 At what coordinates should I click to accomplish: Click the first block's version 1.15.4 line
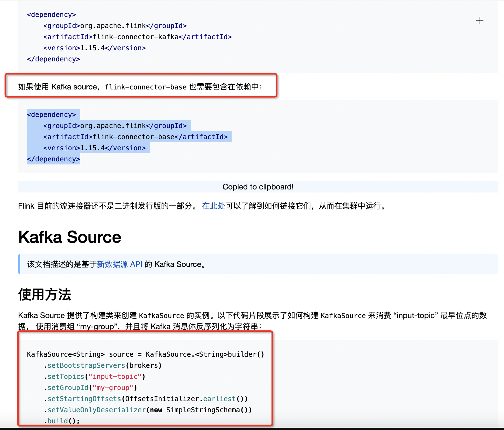point(94,48)
